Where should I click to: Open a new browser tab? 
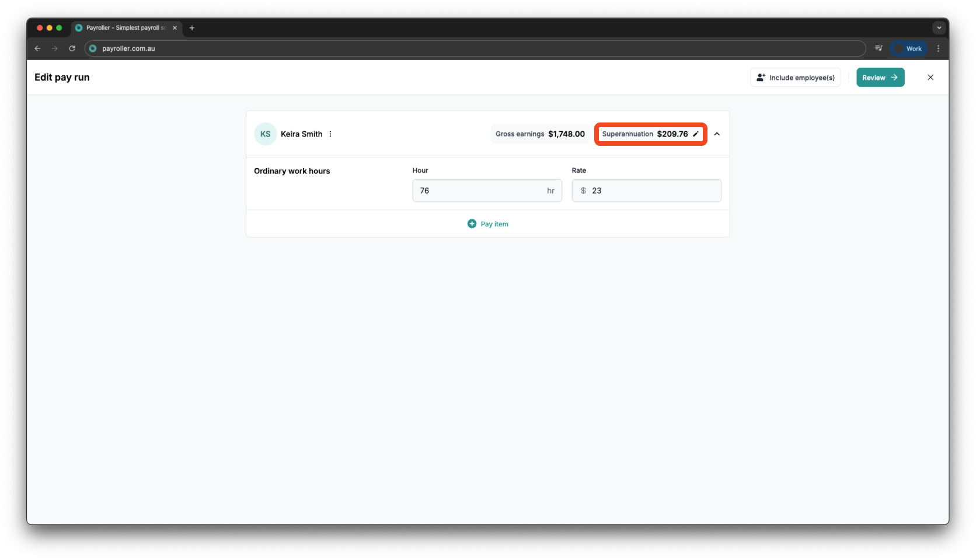point(192,28)
